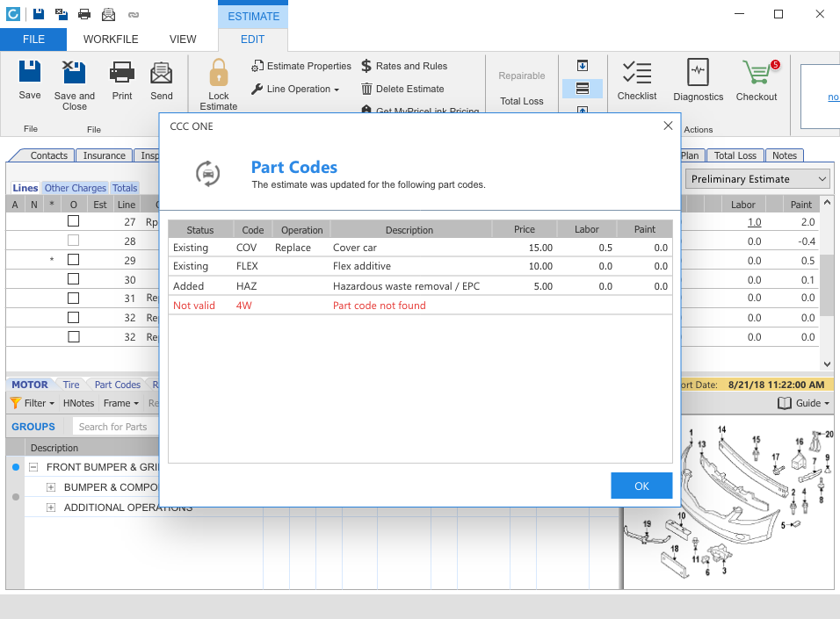Toggle the checkbox on line 29
This screenshot has width=840, height=619.
point(74,260)
